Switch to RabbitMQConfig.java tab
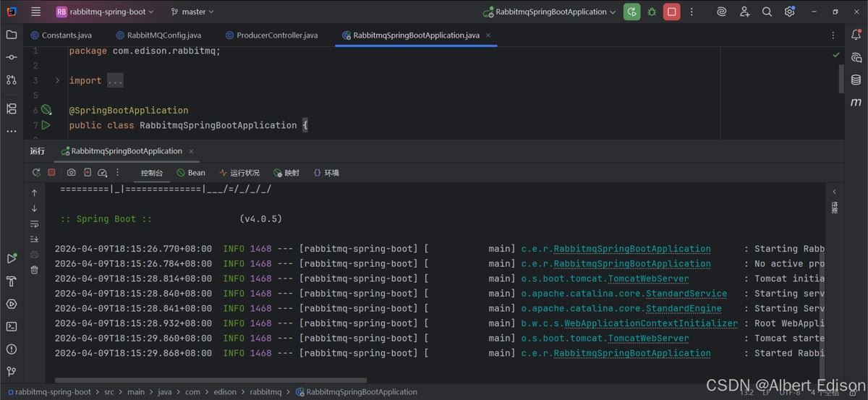The width and height of the screenshot is (868, 400). pos(158,35)
